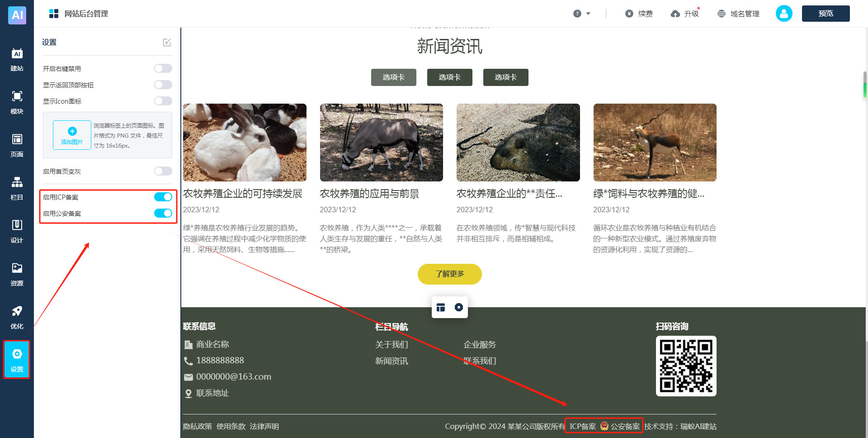This screenshot has width=868, height=438.
Task: Open the 法律声明 footer link
Action: 264,426
